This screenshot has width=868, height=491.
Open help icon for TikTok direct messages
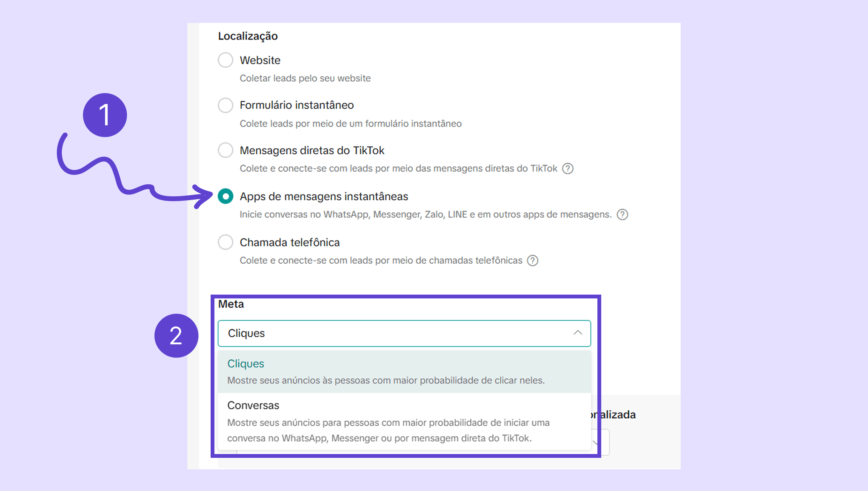pyautogui.click(x=568, y=168)
